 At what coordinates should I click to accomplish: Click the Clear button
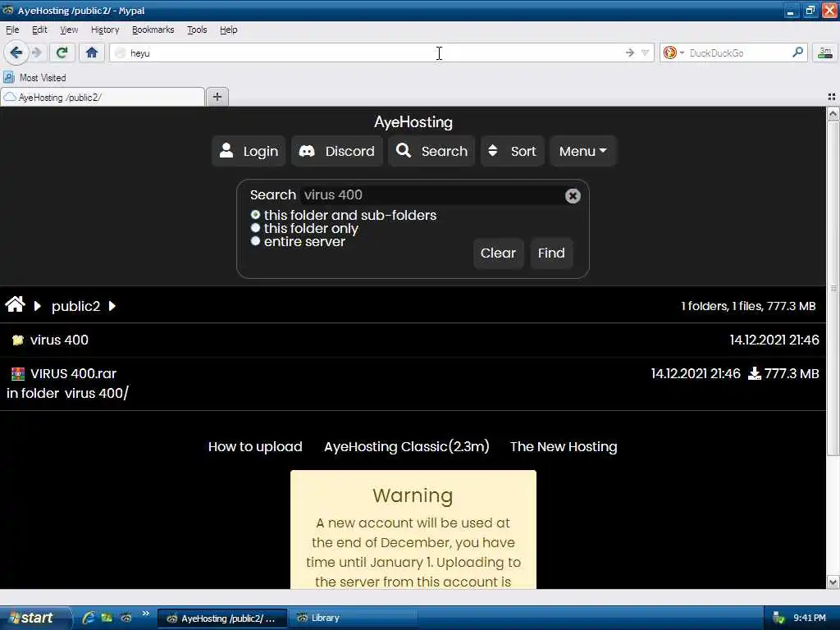click(498, 253)
